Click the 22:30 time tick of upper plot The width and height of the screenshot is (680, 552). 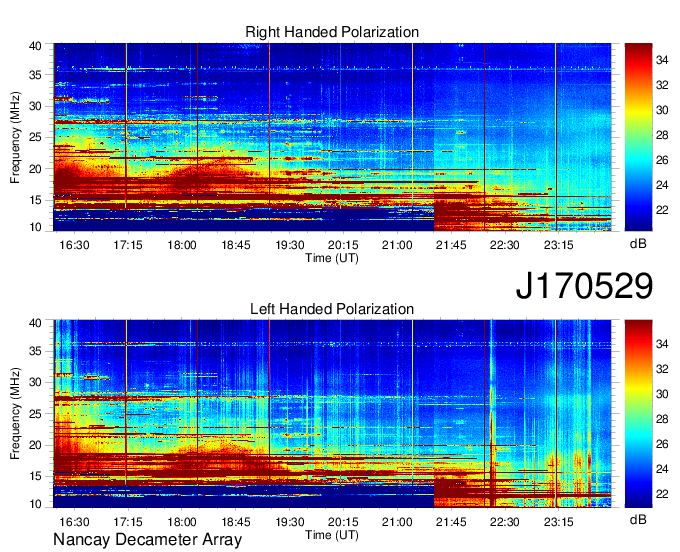click(505, 245)
